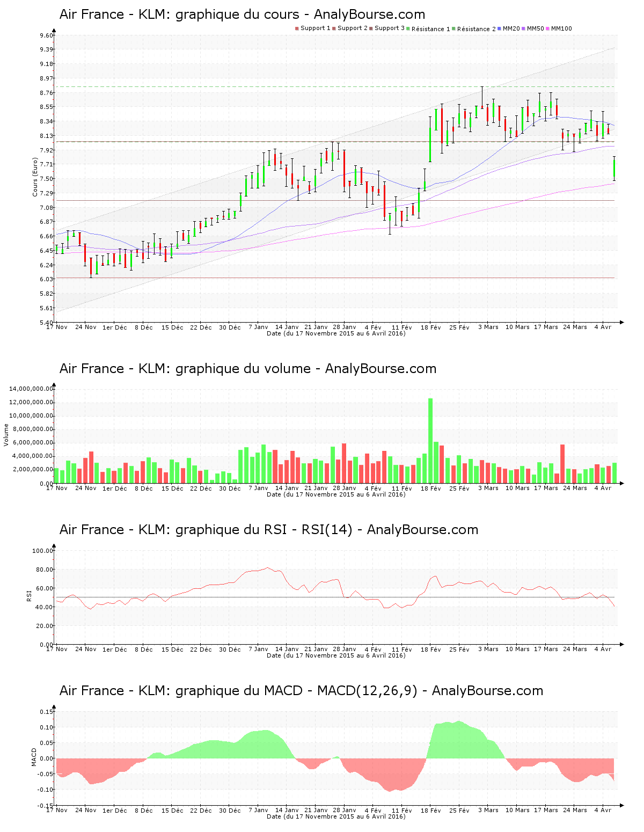644x832 pixels.
Task: Click the 'RSI' vertical axis label
Action: [x=29, y=596]
